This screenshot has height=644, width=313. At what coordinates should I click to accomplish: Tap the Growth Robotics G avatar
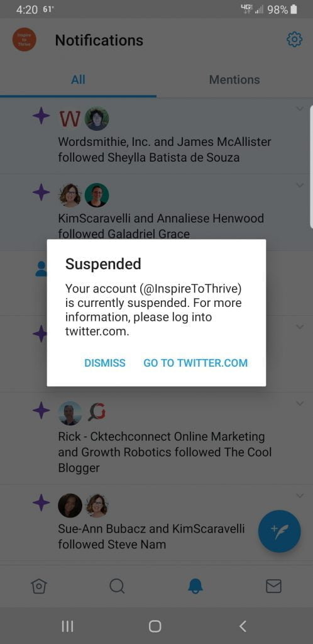coord(97,413)
